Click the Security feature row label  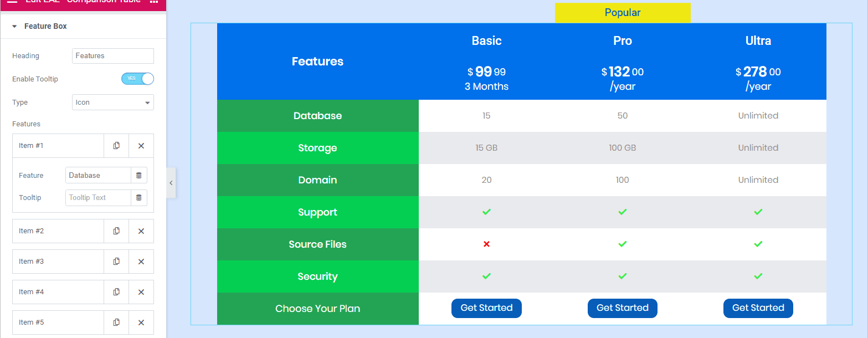[317, 276]
